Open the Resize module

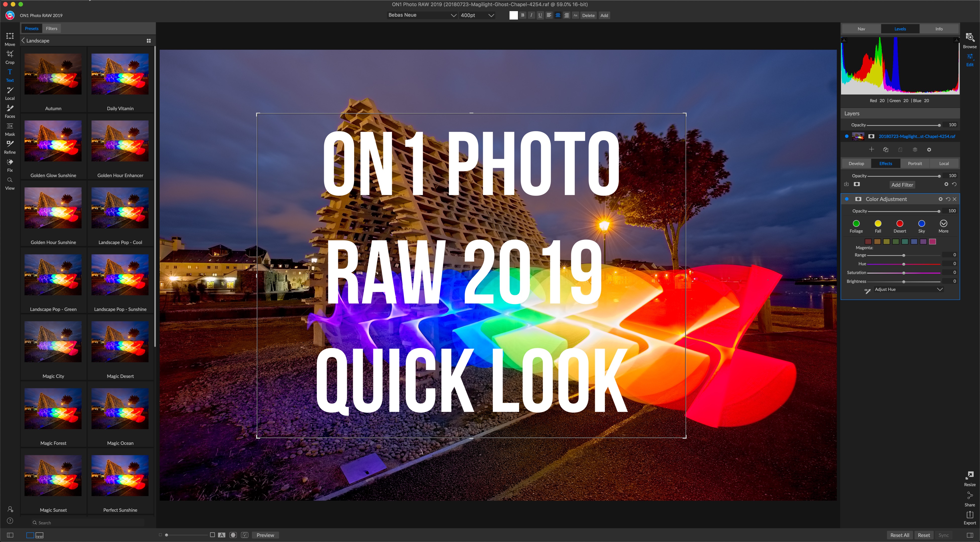tap(970, 479)
